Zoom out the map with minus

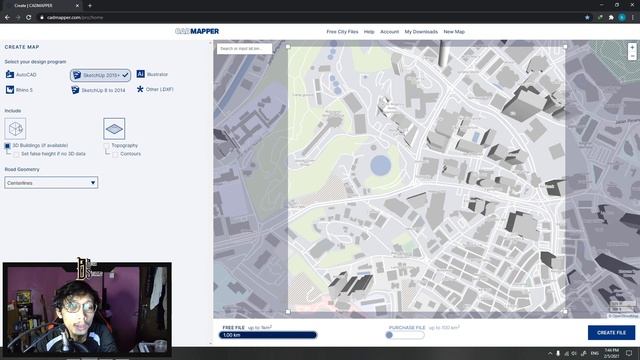pos(632,56)
